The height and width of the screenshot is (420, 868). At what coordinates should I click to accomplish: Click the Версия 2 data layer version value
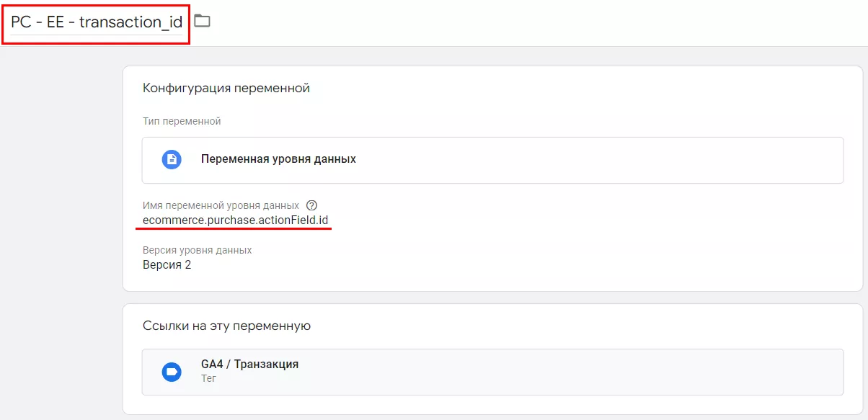[x=167, y=264]
